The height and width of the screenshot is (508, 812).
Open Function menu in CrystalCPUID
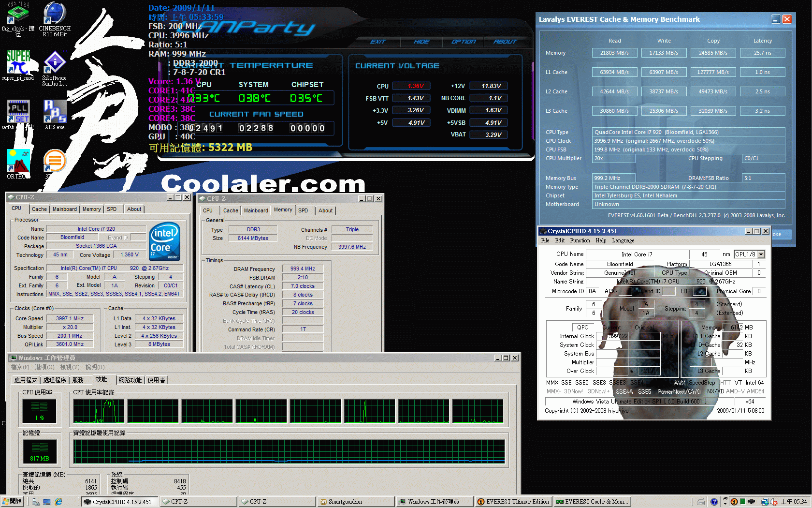click(x=580, y=240)
